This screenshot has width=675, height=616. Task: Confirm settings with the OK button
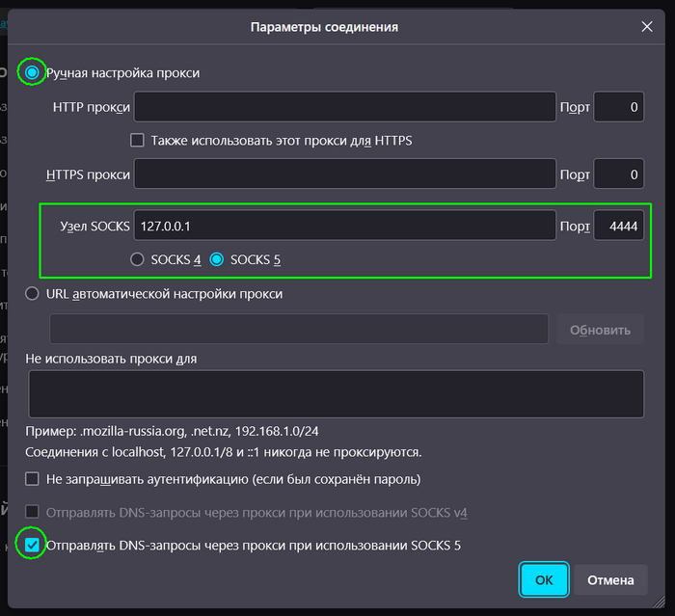544,579
